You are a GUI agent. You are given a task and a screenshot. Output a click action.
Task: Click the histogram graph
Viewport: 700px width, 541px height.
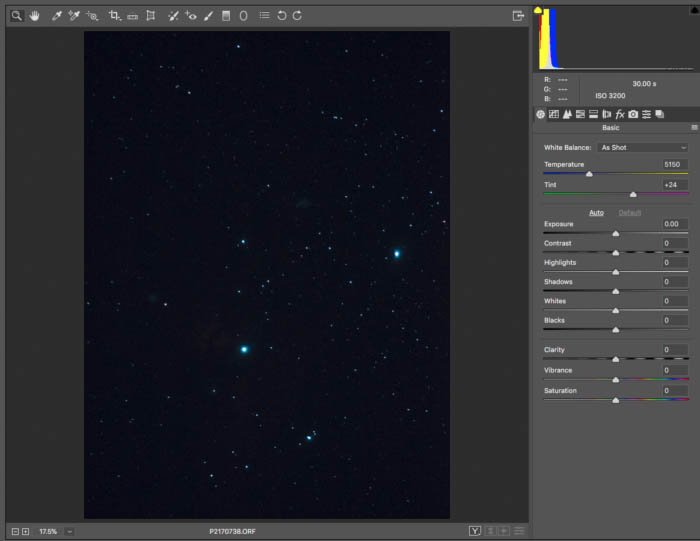(616, 38)
